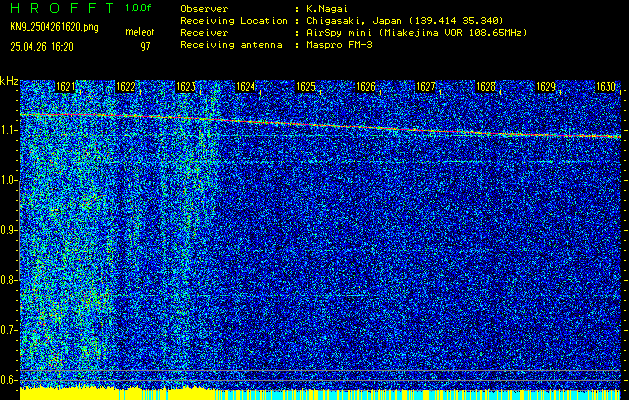Viewport: 629px width, 400px height.
Task: Click the 1628 time marker
Action: pyautogui.click(x=485, y=87)
